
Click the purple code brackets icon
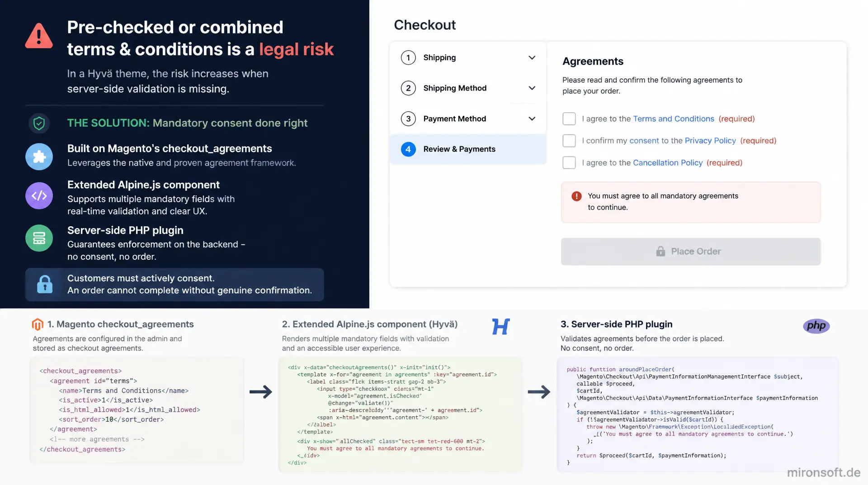click(39, 195)
